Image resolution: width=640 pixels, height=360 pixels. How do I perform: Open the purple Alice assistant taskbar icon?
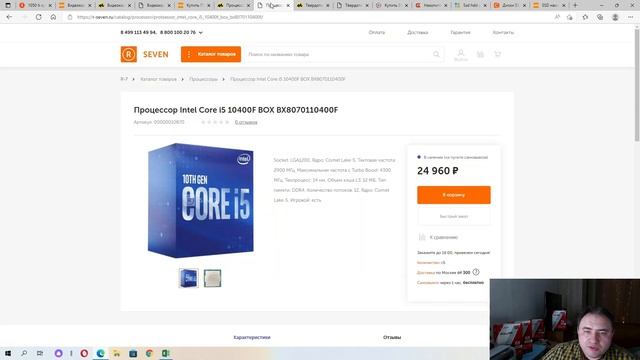click(x=58, y=353)
